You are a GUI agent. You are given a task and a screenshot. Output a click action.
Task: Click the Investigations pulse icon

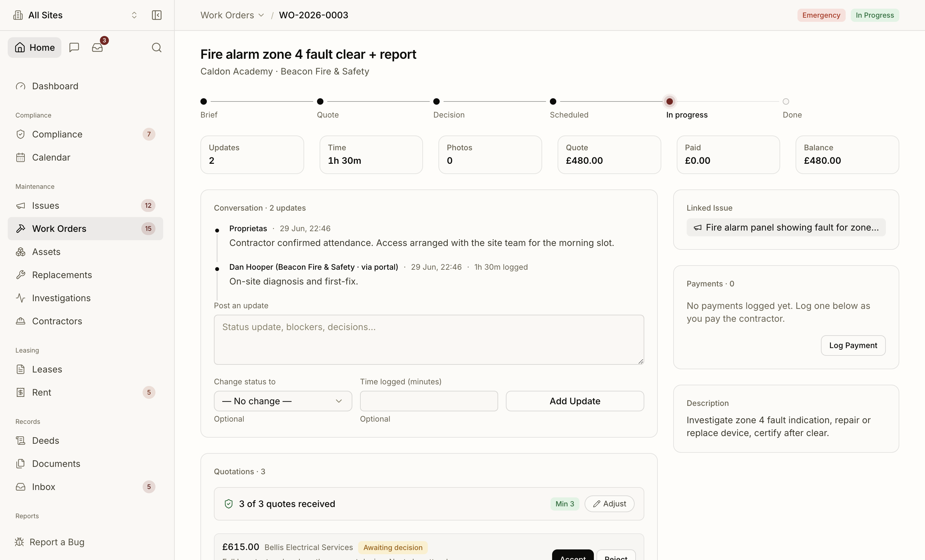(21, 298)
